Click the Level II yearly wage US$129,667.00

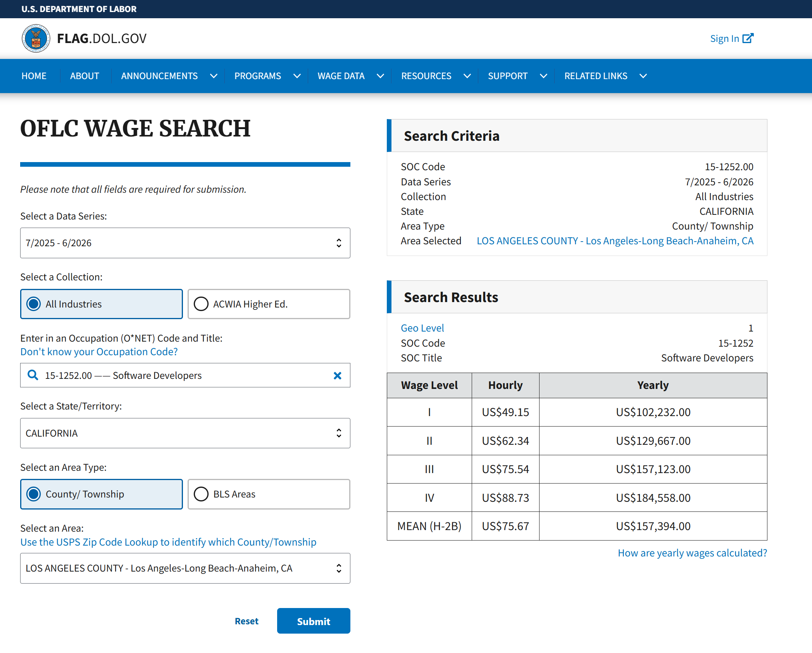coord(653,441)
